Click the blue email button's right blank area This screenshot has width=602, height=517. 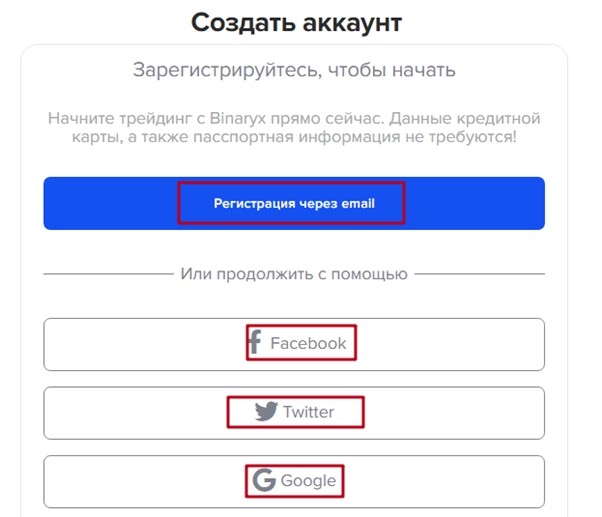click(x=474, y=203)
